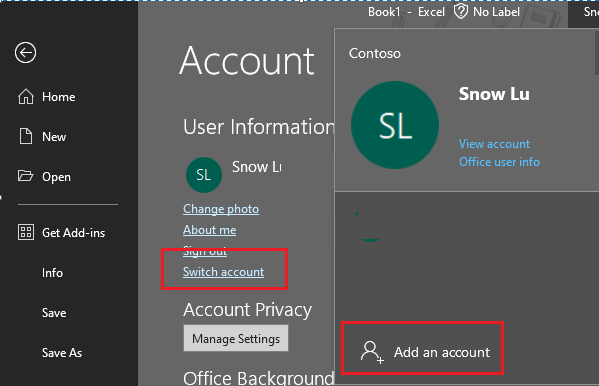Select Info in the backstage sidebar

[x=52, y=273]
